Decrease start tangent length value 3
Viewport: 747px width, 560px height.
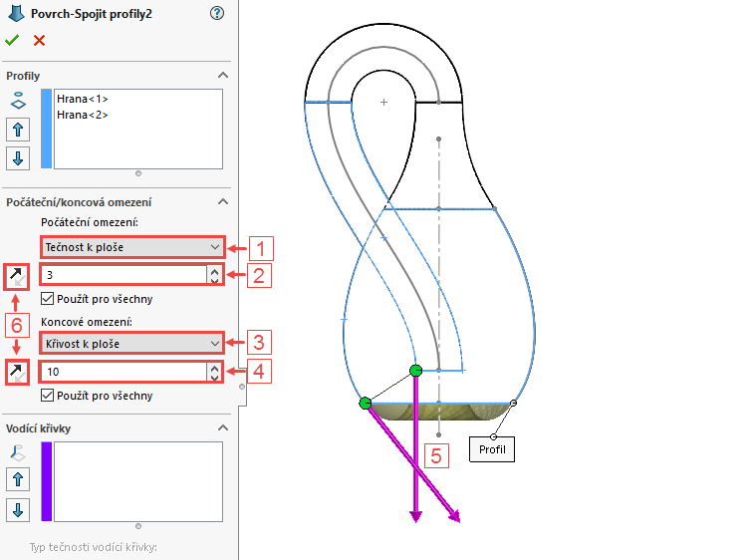pos(215,280)
